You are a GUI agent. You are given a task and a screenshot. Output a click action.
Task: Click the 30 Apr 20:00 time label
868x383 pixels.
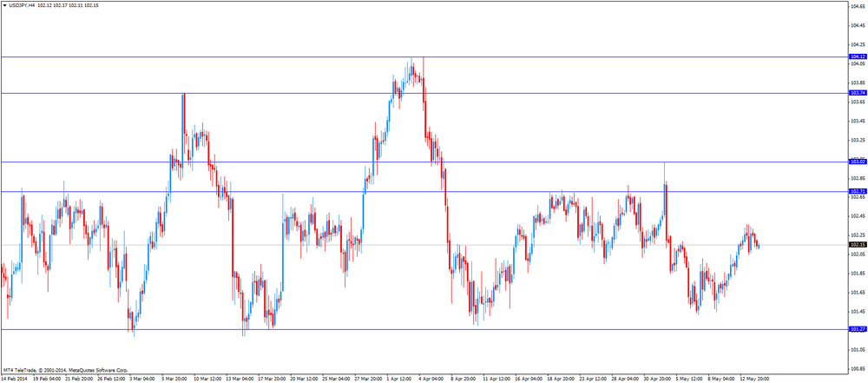coord(657,380)
